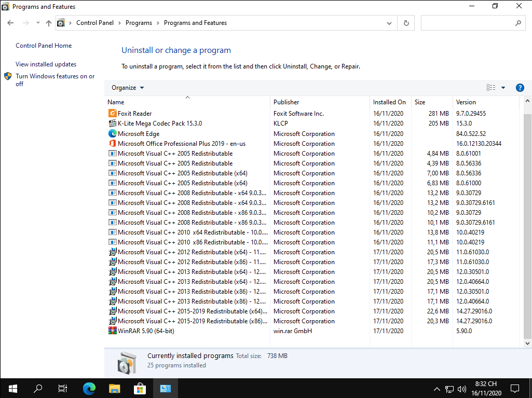Launch Microsoft Edge from the taskbar
The width and height of the screenshot is (532, 398).
tap(89, 388)
